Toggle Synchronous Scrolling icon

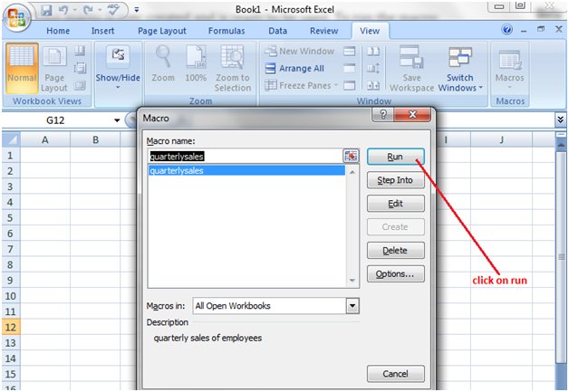tap(373, 68)
